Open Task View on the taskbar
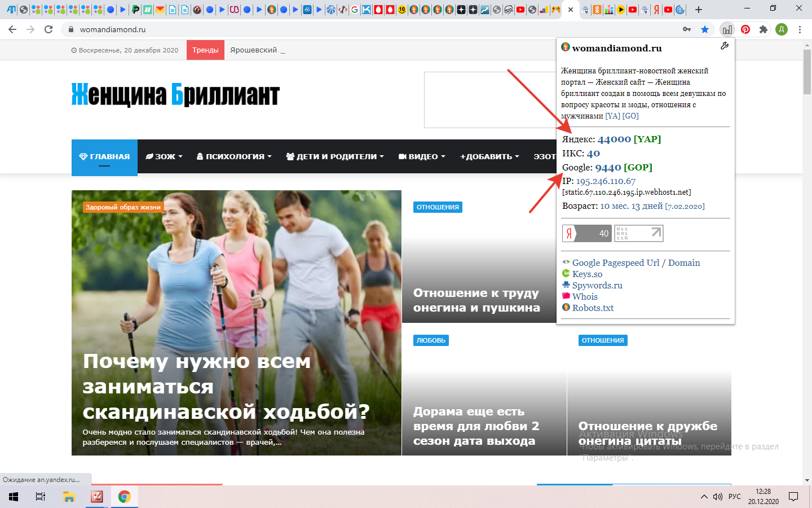The height and width of the screenshot is (508, 812). [41, 497]
